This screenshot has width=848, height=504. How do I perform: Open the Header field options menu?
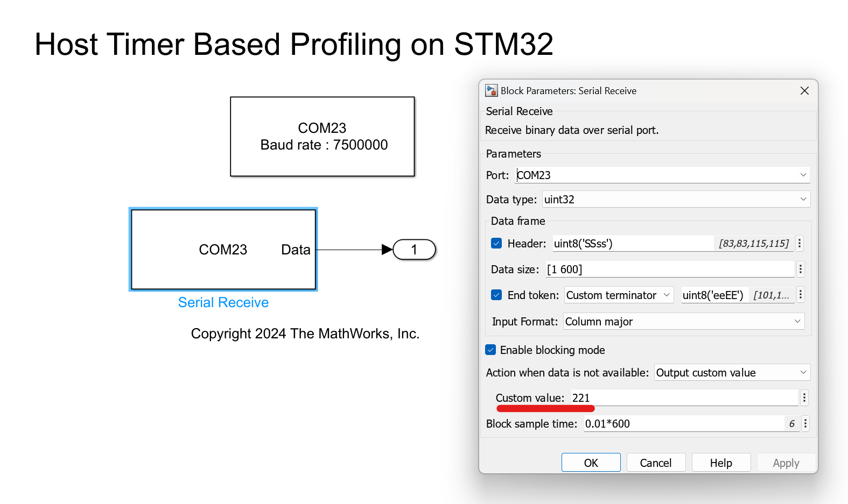point(800,244)
